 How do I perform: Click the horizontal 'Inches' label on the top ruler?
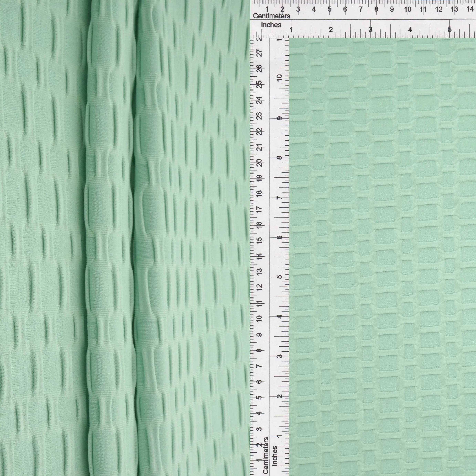271,25
